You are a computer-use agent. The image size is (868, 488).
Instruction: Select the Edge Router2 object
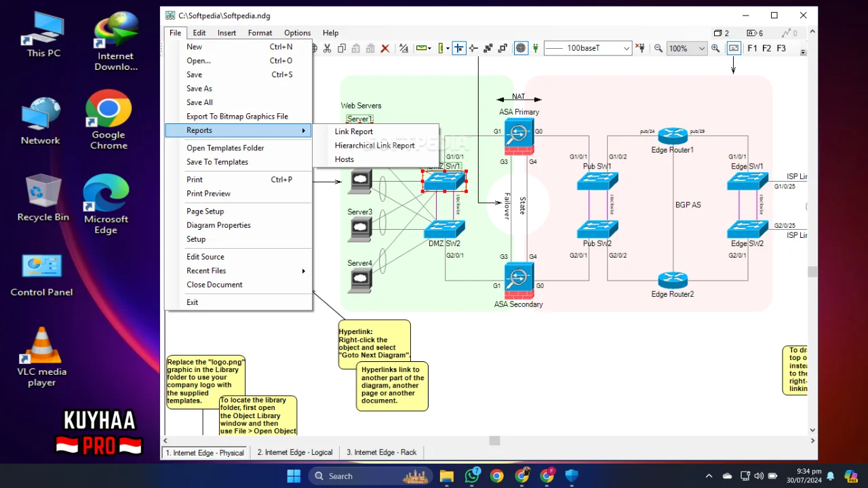tap(673, 281)
